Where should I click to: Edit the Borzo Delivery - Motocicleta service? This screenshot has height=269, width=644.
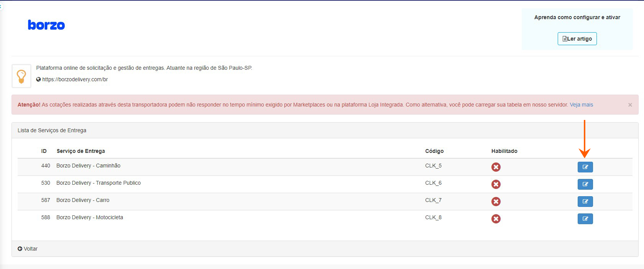[585, 219]
